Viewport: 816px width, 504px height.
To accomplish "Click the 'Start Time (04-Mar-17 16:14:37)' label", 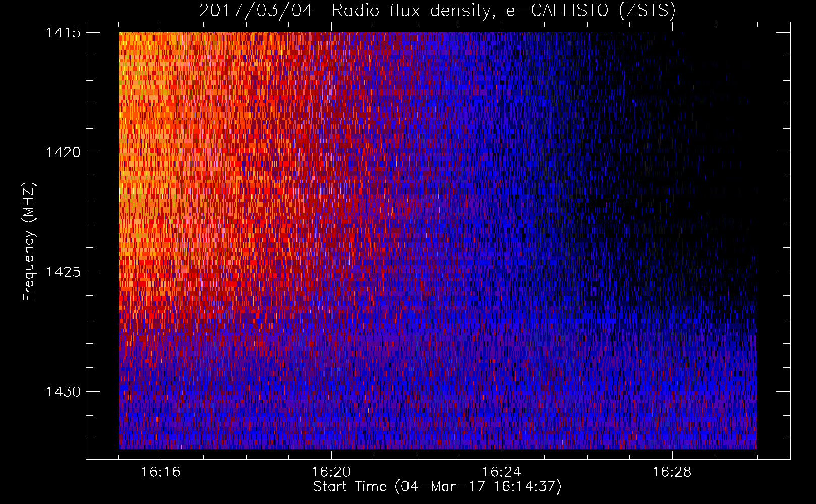I will pos(437,487).
